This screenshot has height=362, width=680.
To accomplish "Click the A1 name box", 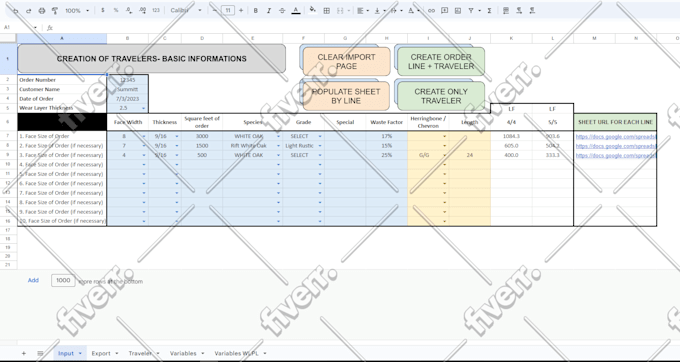I will click(x=20, y=27).
